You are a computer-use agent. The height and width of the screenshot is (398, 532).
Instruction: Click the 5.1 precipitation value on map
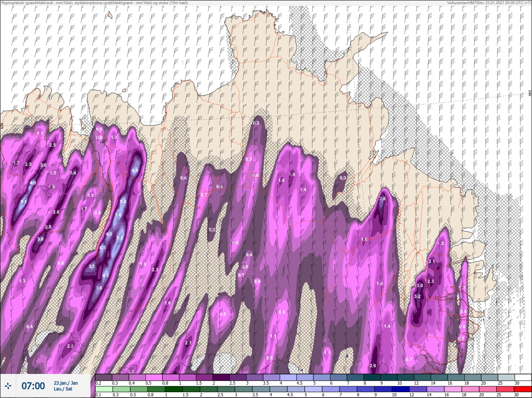pos(24,202)
